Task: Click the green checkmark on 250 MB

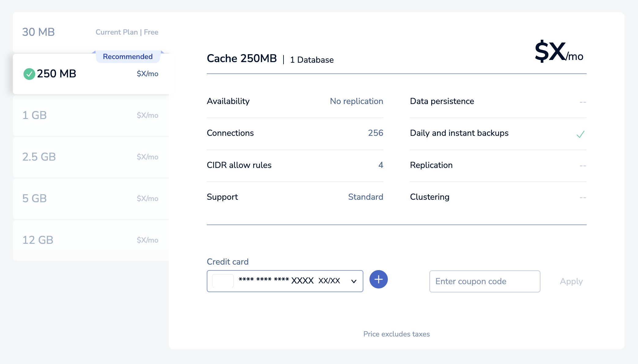Action: point(29,74)
